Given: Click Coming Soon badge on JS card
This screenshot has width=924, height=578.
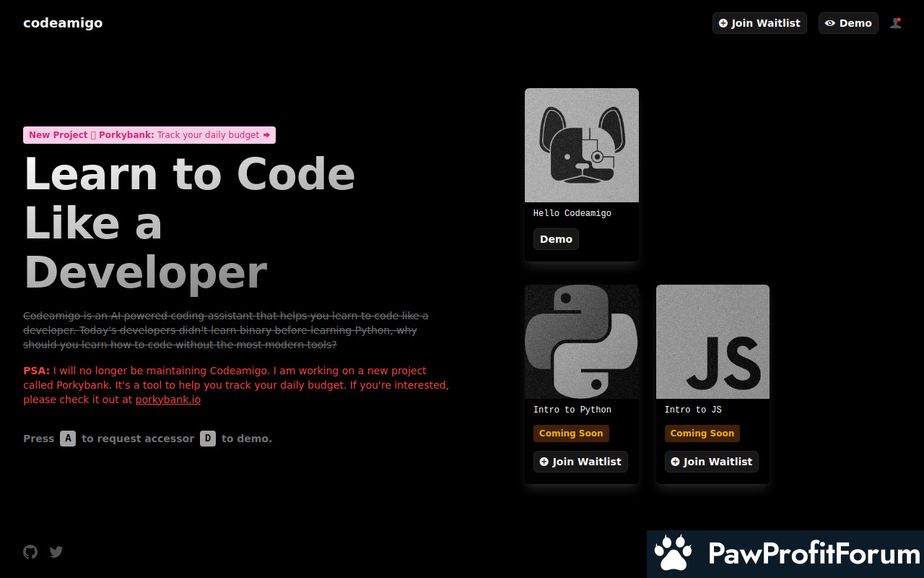Looking at the screenshot, I should (702, 433).
